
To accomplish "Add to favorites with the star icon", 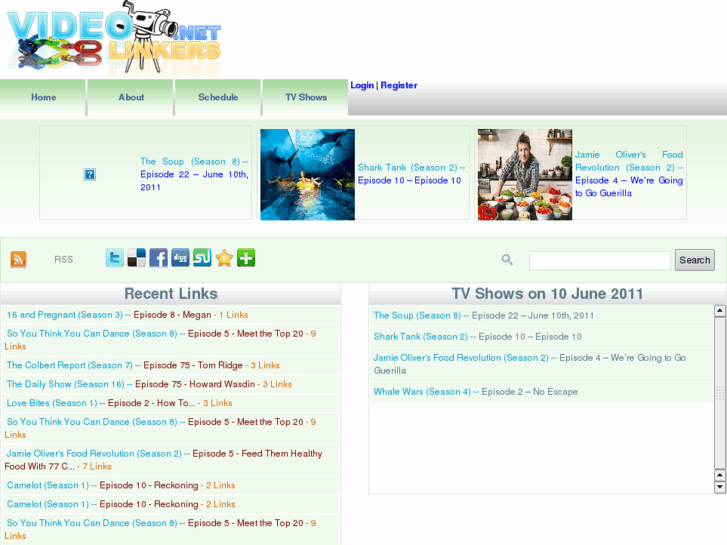I will 224,258.
